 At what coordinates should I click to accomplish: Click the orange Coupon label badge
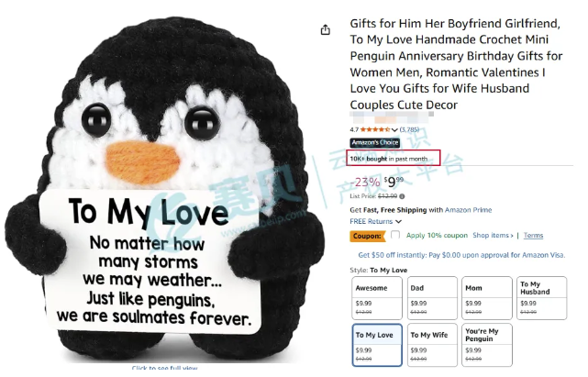click(x=368, y=236)
